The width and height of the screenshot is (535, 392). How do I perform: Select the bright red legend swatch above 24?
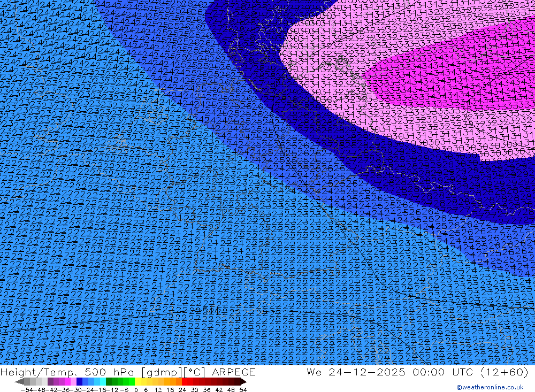(185, 382)
